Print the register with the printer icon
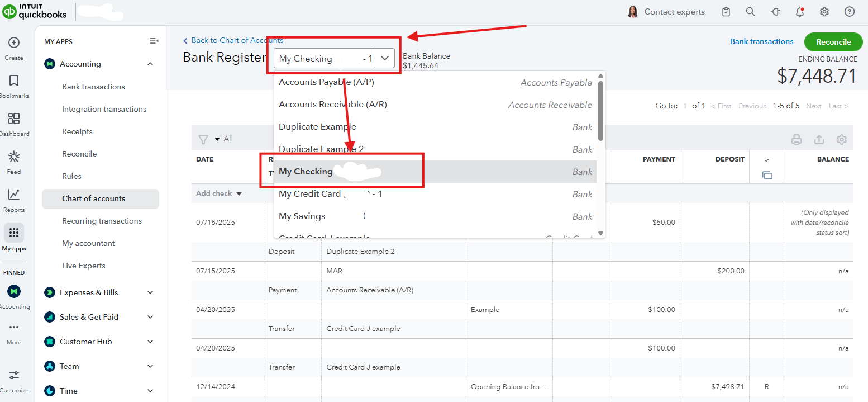 [797, 140]
